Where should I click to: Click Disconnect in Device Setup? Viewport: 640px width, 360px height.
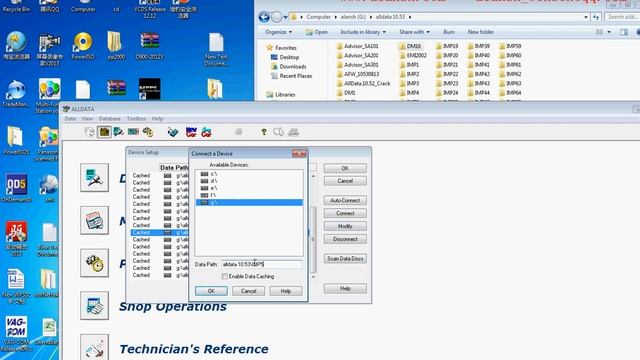345,239
